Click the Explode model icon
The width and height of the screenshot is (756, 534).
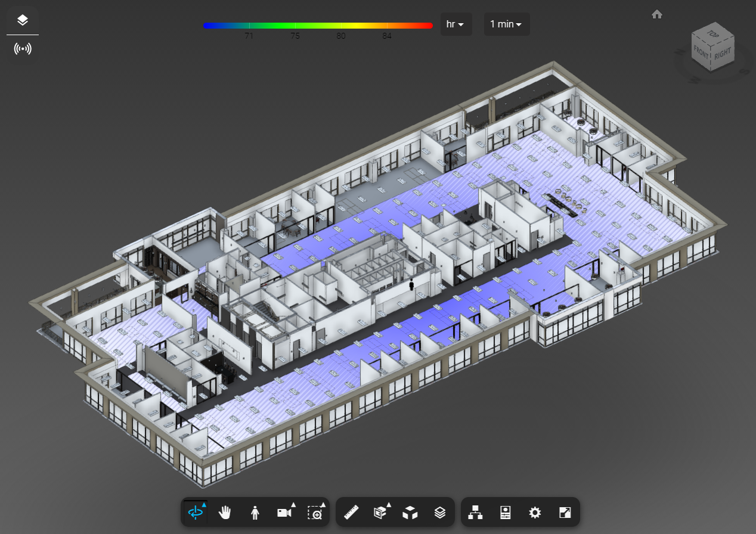click(x=410, y=512)
